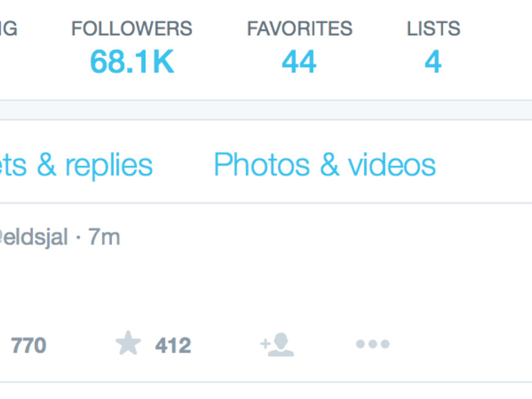Favorite the tweet with the star icon
Image resolution: width=532 pixels, height=399 pixels.
[x=129, y=344]
